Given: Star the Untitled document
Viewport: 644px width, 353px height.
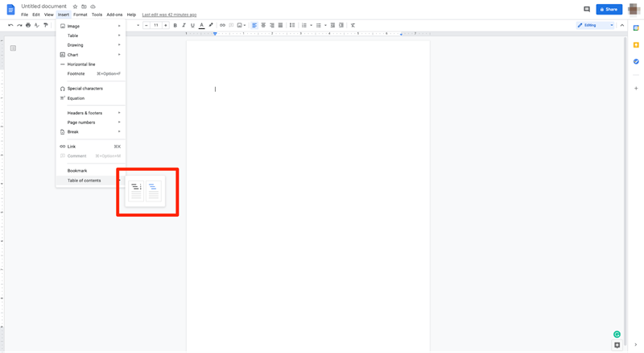Looking at the screenshot, I should (75, 6).
